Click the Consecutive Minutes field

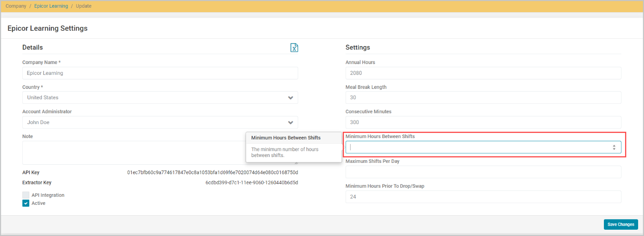(483, 122)
